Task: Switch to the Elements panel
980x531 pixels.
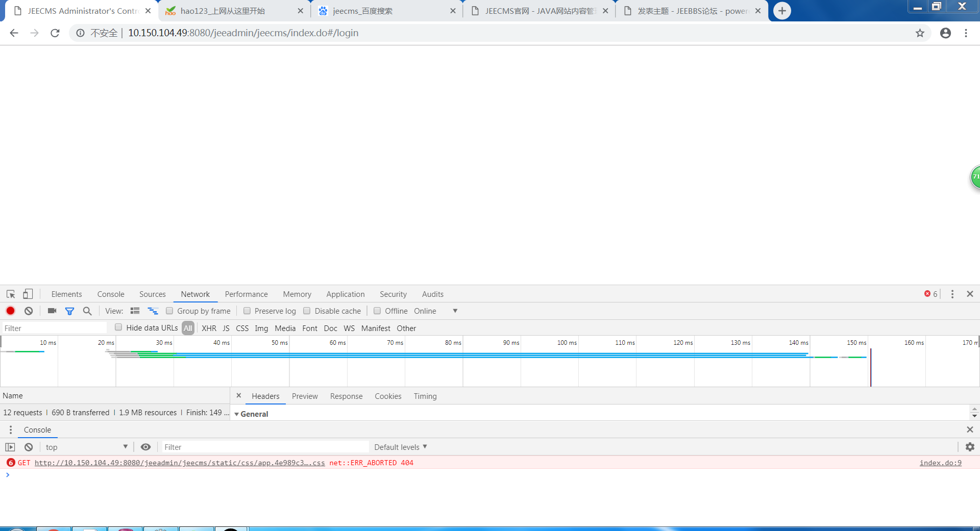Action: [x=66, y=294]
